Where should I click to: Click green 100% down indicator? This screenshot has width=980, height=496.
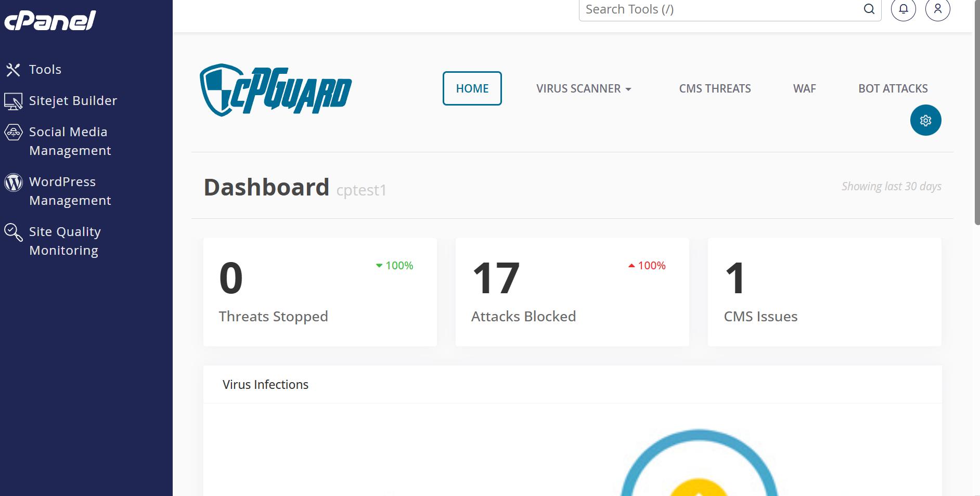coord(394,266)
